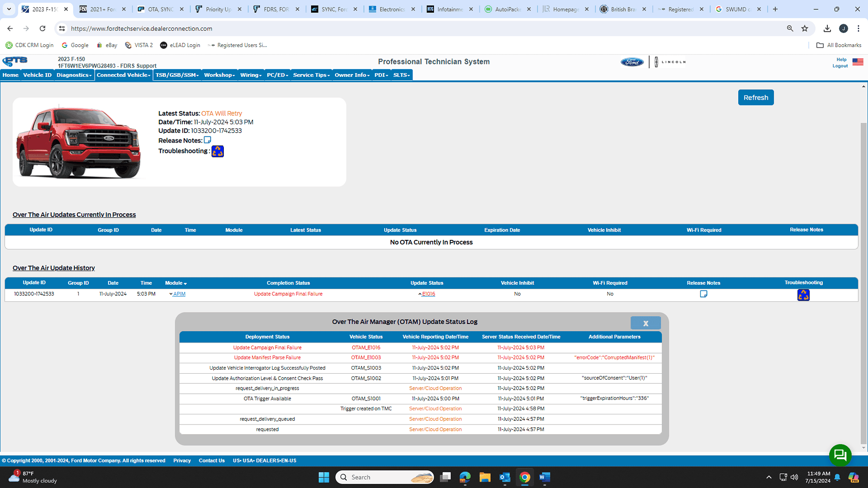The image size is (868, 488).
Task: Launch Outlook from the taskbar
Action: tap(504, 477)
